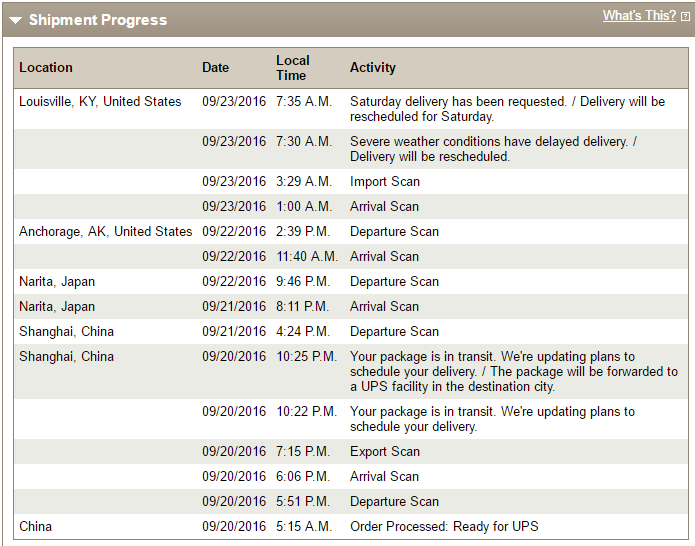695x546 pixels.
Task: Collapse the Shipment Progress section triangle
Action: (16, 20)
